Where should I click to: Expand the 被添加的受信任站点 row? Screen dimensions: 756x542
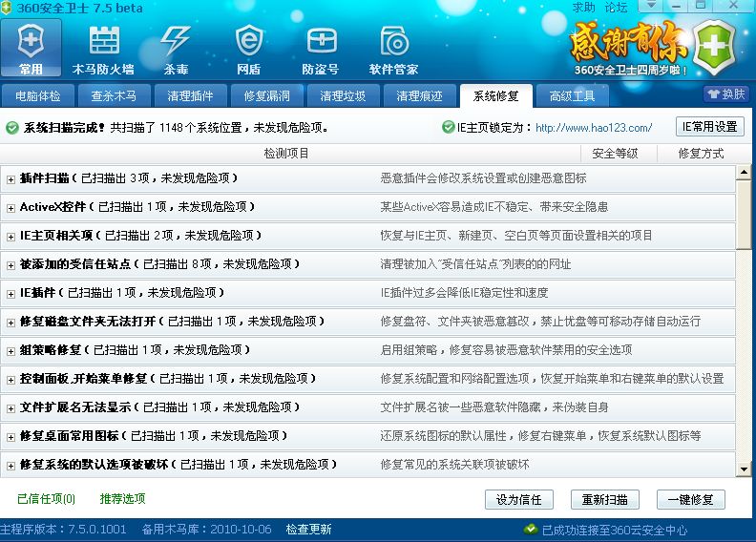(10, 265)
